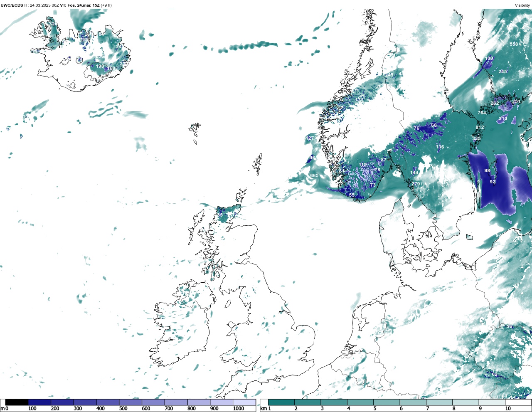Click the '115' value in southern Norway
Viewport: 532px width, 412px height.
[363, 165]
